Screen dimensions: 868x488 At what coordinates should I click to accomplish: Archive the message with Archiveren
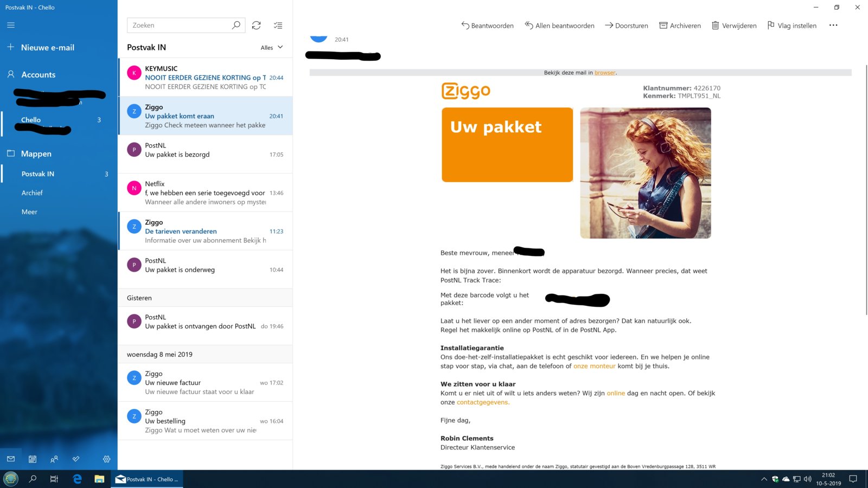[x=680, y=25]
